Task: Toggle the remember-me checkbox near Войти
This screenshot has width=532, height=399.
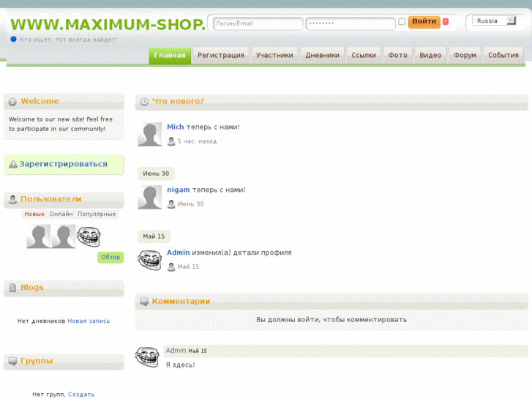Action: 402,21
